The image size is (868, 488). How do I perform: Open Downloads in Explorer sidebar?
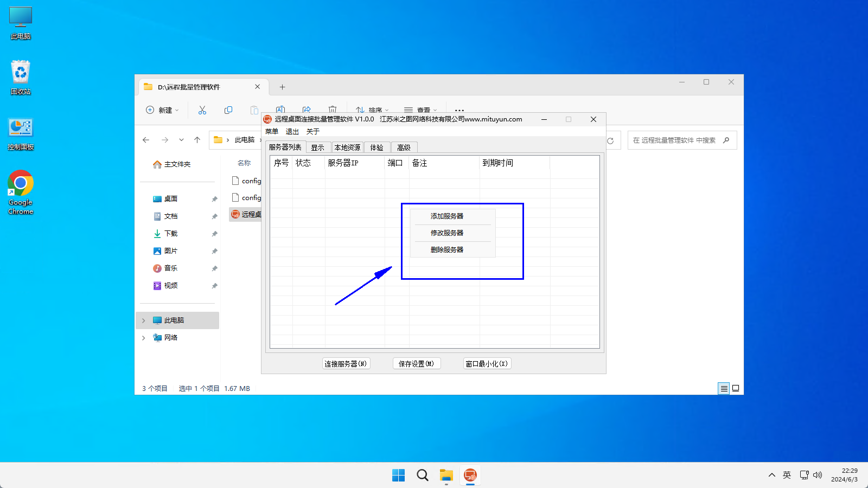tap(165, 234)
